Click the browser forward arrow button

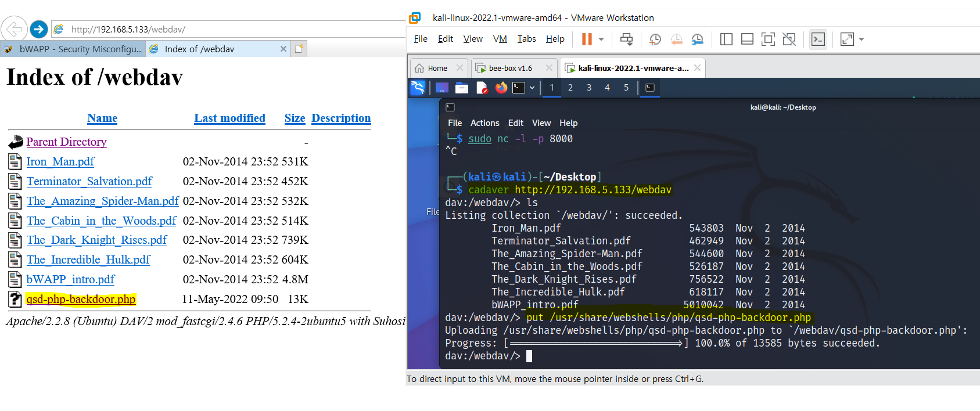click(x=38, y=28)
